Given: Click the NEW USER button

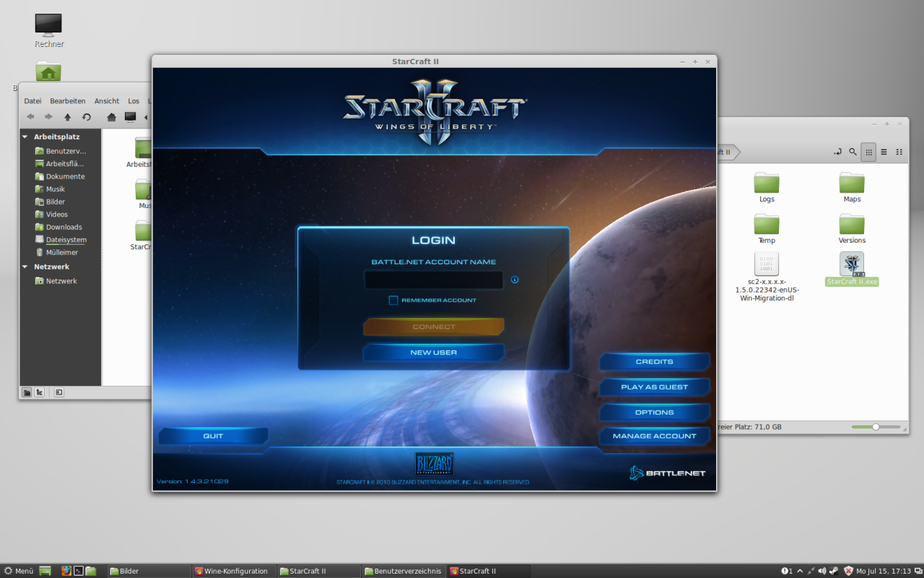Looking at the screenshot, I should [433, 353].
